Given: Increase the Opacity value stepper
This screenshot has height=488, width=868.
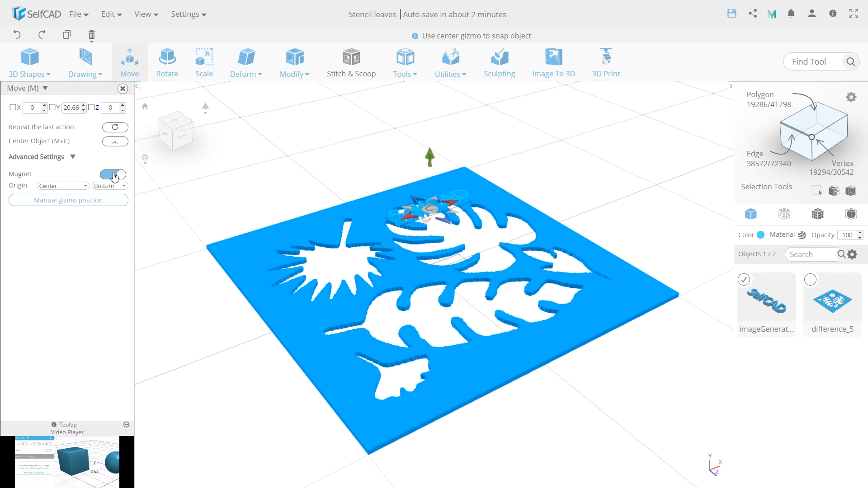Looking at the screenshot, I should 860,233.
